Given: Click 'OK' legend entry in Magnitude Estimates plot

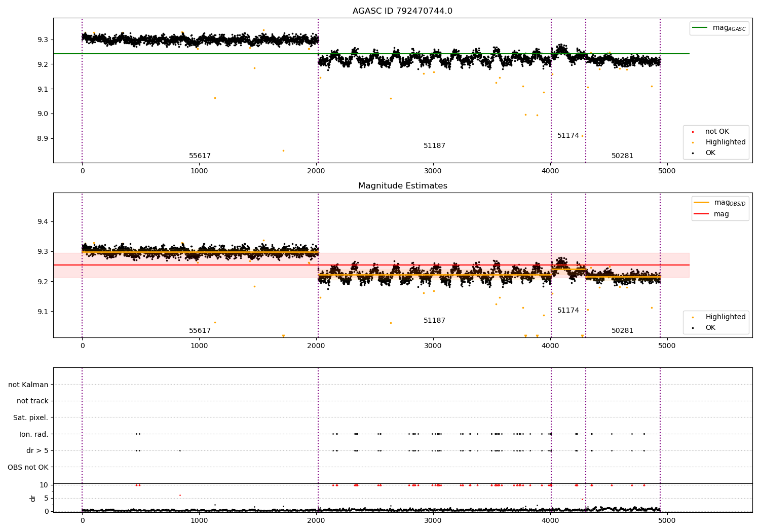Looking at the screenshot, I should pos(710,328).
